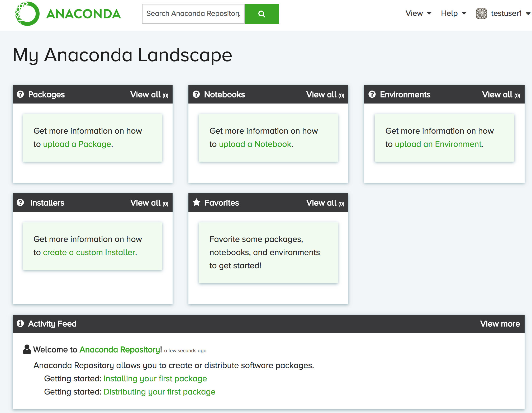Open the 'create a custom Installer' link
Screen dimensions: 532x413
pos(89,252)
